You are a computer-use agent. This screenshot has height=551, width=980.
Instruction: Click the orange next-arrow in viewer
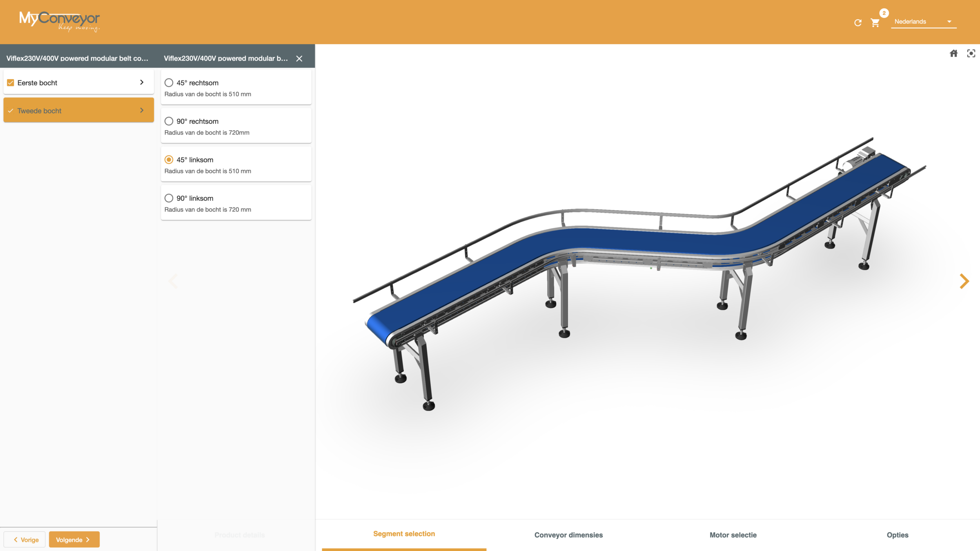pos(964,281)
